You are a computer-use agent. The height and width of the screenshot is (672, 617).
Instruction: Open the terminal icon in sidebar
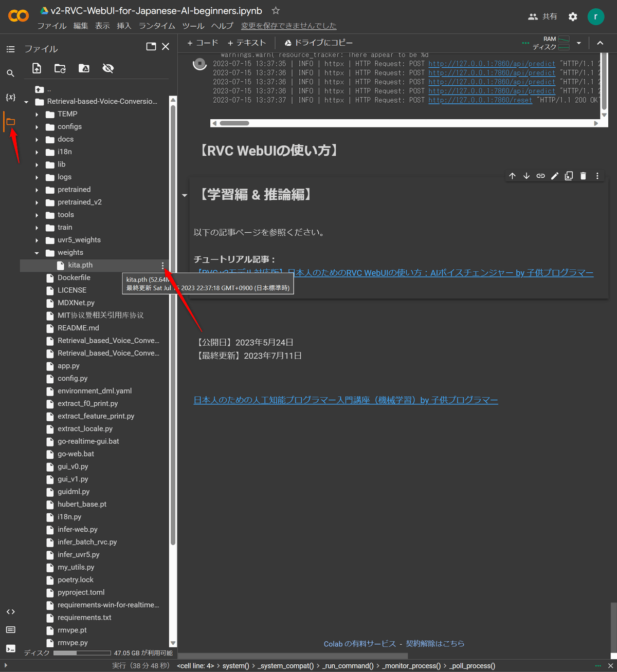pos(10,648)
